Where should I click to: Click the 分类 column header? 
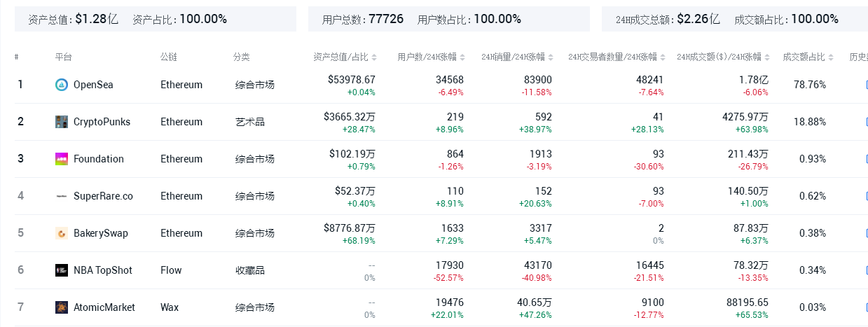coord(242,57)
